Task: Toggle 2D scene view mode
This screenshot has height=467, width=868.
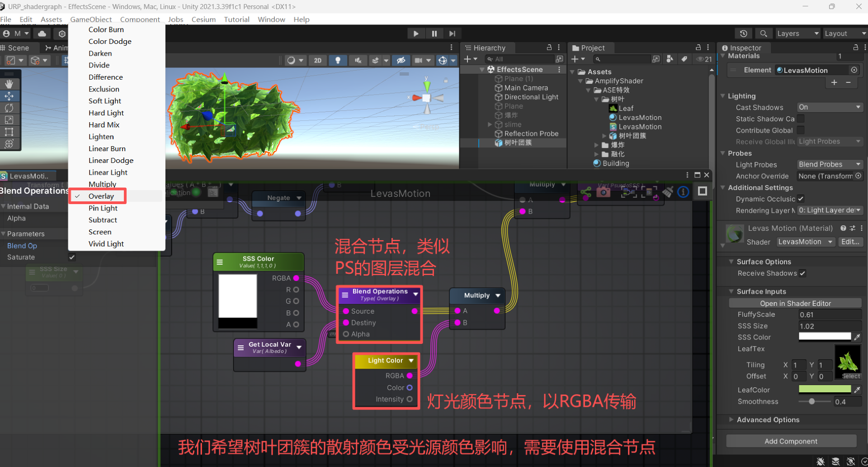Action: pos(318,60)
